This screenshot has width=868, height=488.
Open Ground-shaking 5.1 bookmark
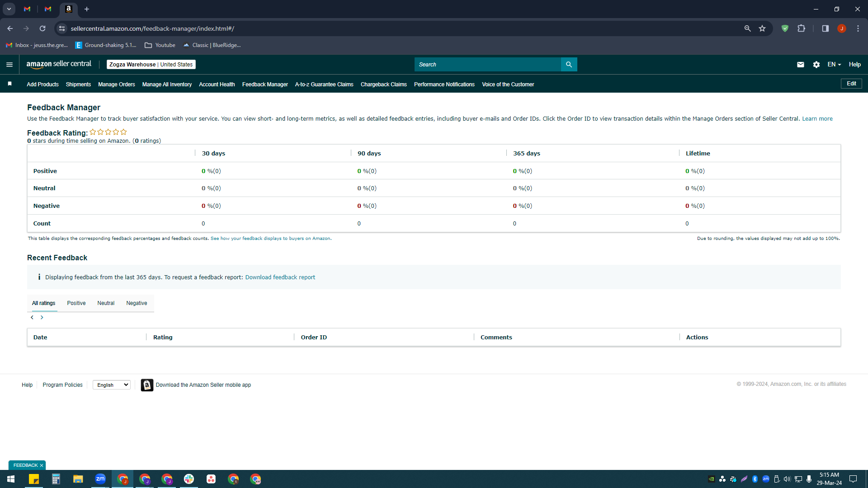(x=106, y=45)
